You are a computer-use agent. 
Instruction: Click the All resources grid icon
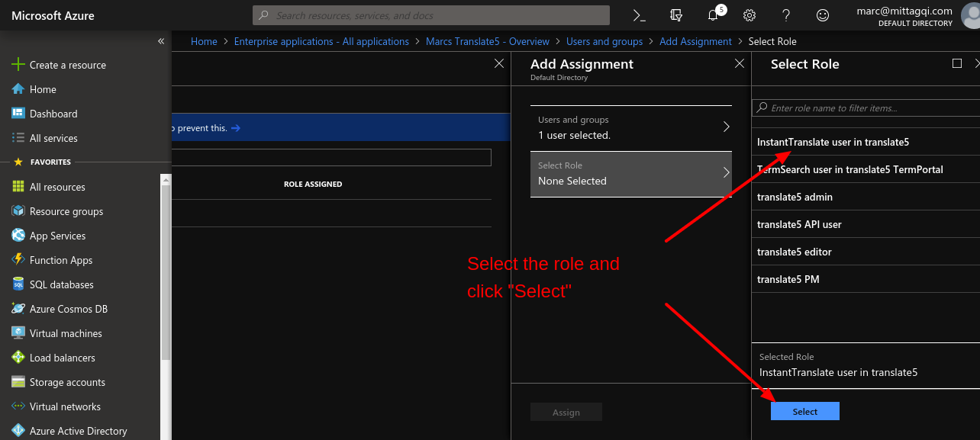coord(18,187)
